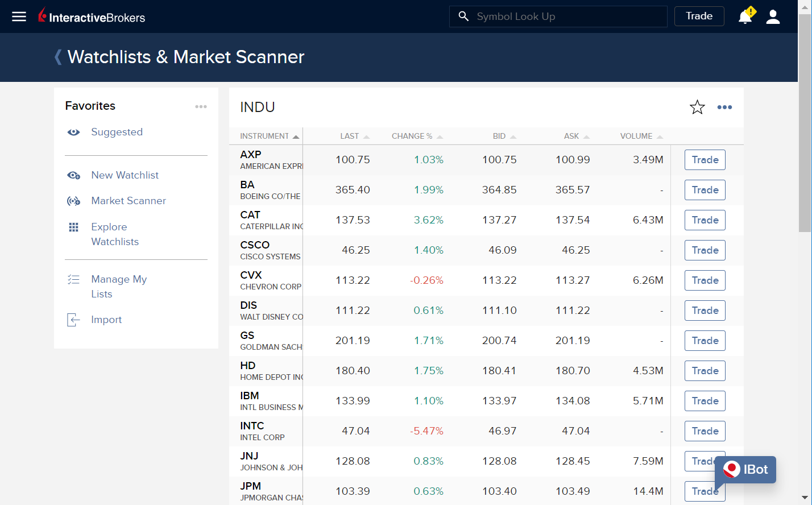Sort by INSTRUMENT column
Image resolution: width=812 pixels, height=505 pixels.
(x=270, y=136)
